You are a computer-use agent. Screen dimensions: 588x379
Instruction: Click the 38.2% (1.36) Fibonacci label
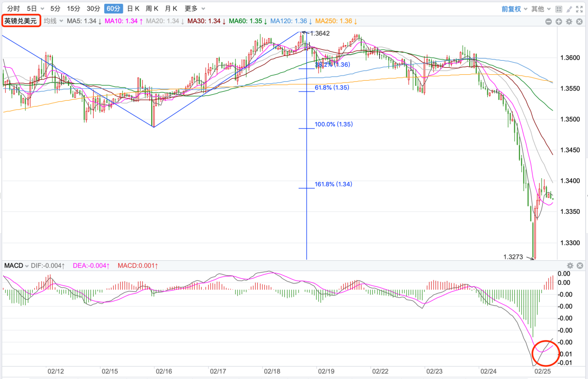tap(332, 64)
